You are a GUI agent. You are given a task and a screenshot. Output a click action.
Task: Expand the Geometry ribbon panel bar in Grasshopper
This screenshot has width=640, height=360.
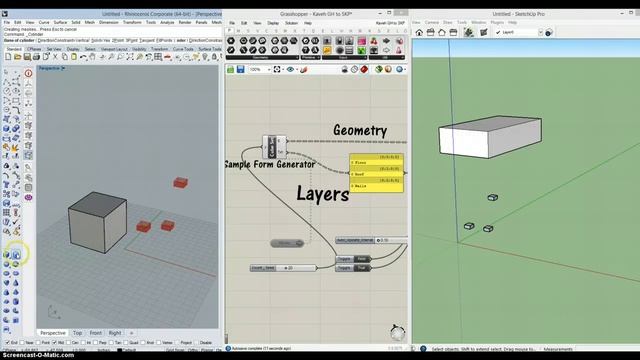(263, 58)
